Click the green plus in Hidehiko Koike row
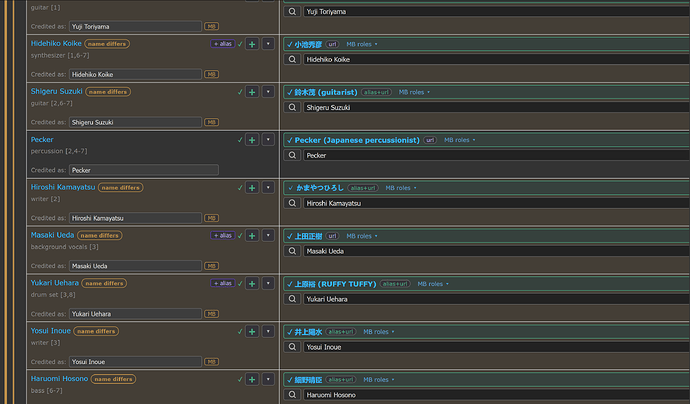 pos(252,44)
